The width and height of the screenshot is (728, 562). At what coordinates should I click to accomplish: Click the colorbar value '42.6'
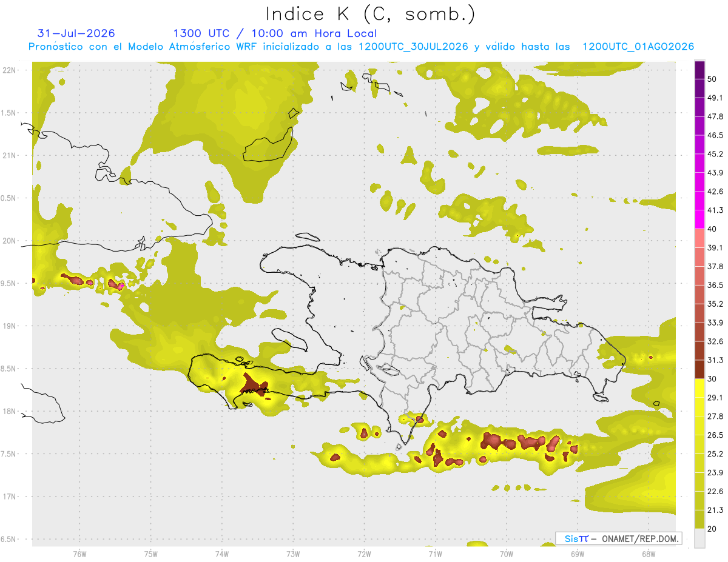715,192
